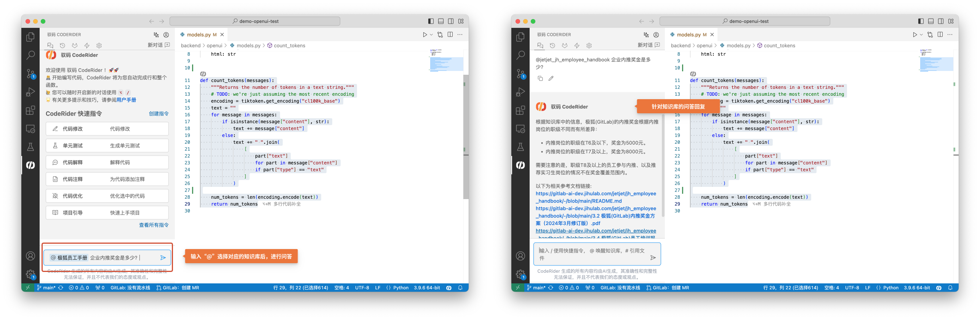This screenshot has width=980, height=320.
Task: Click demo-openui-test search box, left window
Action: coord(255,21)
